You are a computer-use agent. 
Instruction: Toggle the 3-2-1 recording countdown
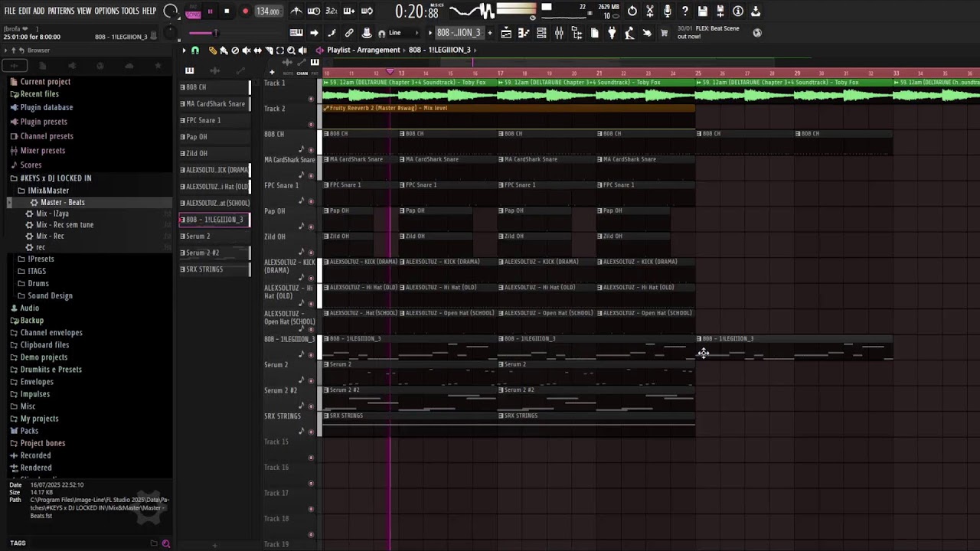coord(332,11)
